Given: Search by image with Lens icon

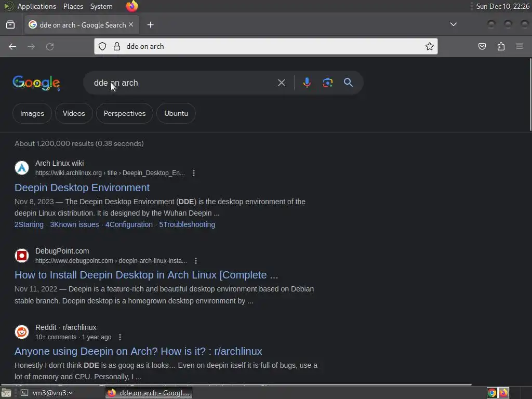Looking at the screenshot, I should click(327, 83).
